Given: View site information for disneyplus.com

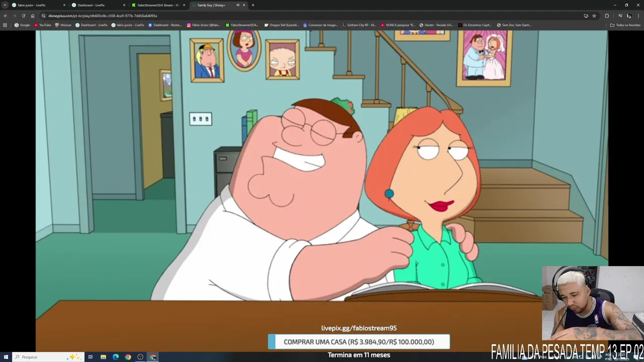Looking at the screenshot, I should click(x=44, y=16).
